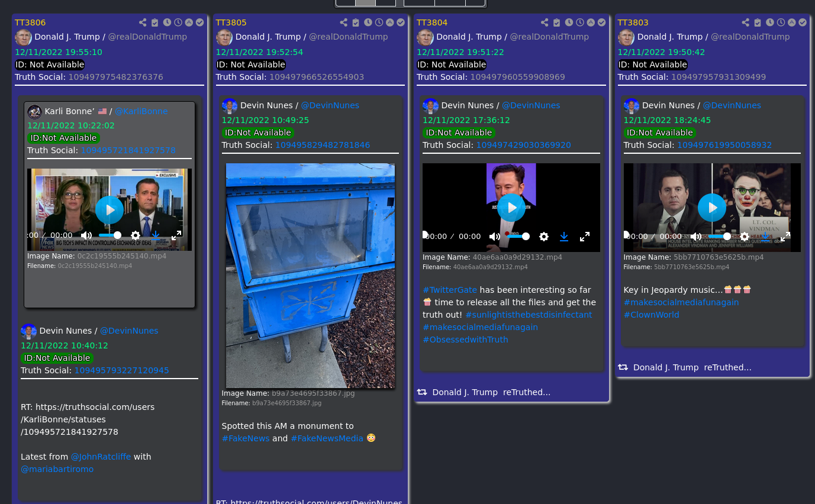Click the #sunlightisthebestdisinfectant hashtag
This screenshot has width=815, height=504.
tap(529, 315)
